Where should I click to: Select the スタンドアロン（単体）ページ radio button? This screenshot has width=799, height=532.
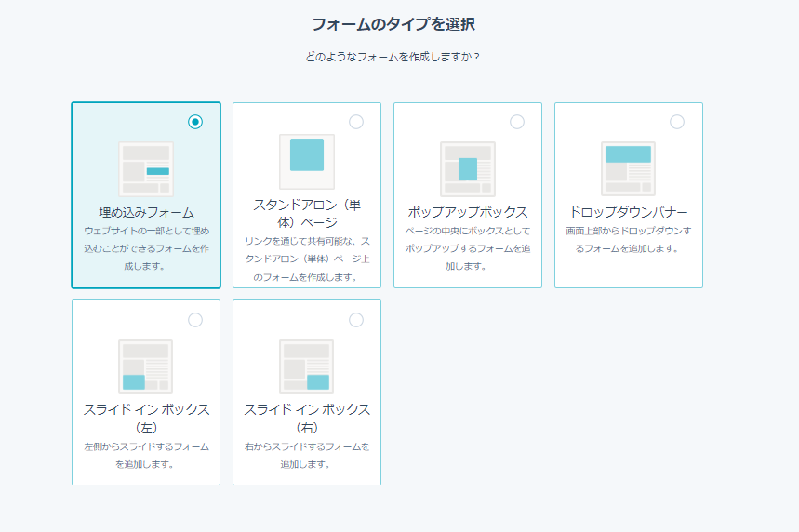356,122
